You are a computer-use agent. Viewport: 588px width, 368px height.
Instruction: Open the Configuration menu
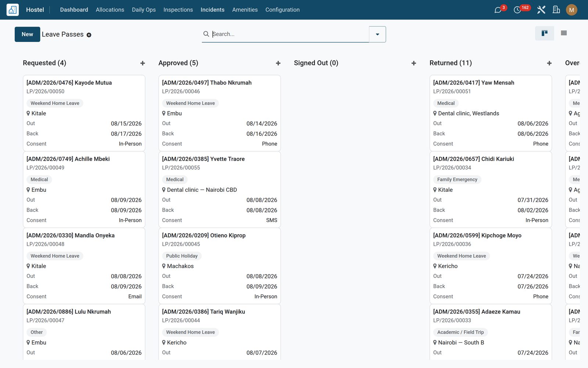click(x=283, y=10)
